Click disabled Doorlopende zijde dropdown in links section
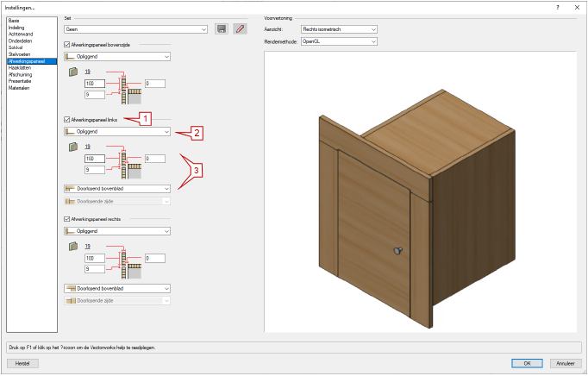Image resolution: width=588 pixels, height=376 pixels. (x=117, y=202)
